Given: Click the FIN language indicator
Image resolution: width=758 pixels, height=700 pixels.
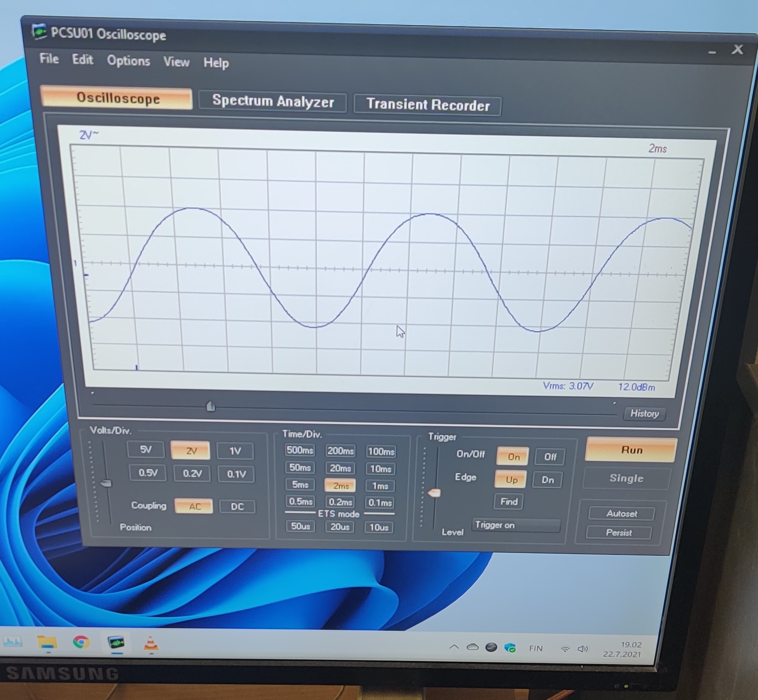Looking at the screenshot, I should 536,648.
